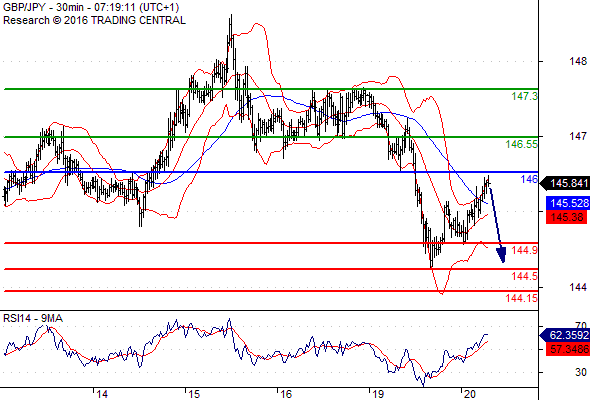This screenshot has width=590, height=400.
Task: Click the RSI14 - 9MA indicator title
Action: [33, 318]
